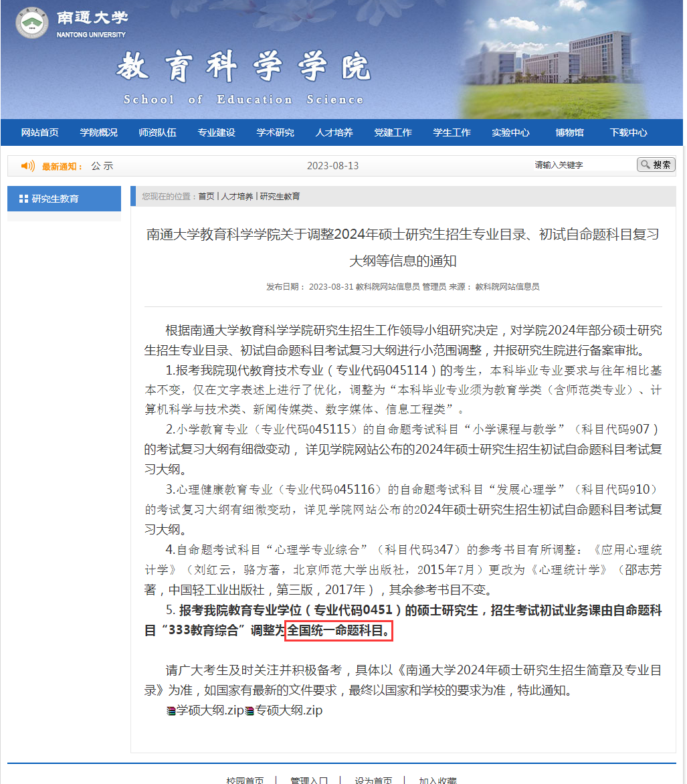The height and width of the screenshot is (784, 687).
Task: Open the 学术研究 navigation item
Action: (276, 132)
